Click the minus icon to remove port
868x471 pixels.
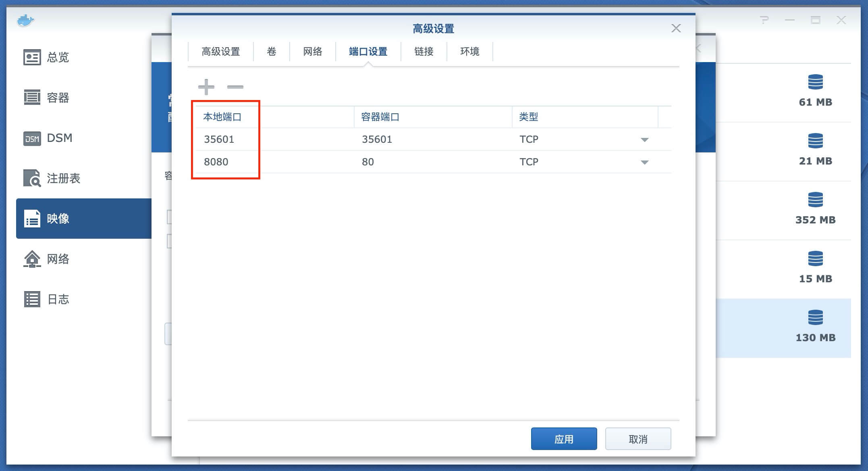click(235, 87)
